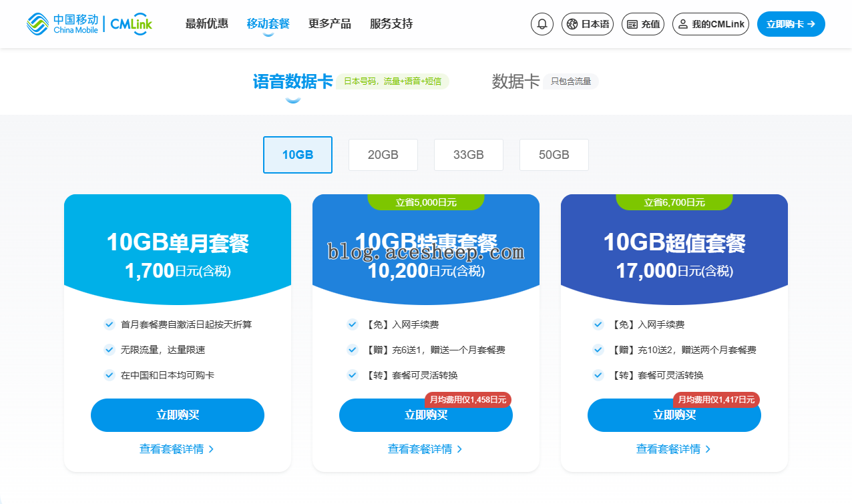Open the notification bell icon

[x=542, y=24]
